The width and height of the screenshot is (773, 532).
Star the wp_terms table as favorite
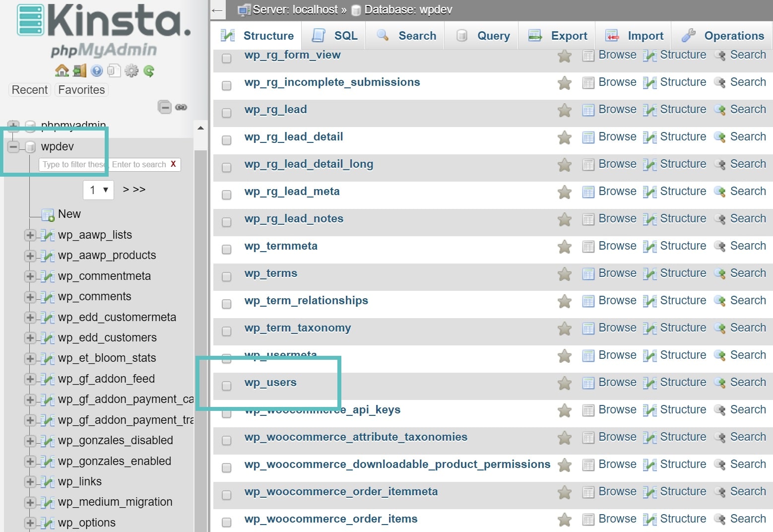point(565,274)
